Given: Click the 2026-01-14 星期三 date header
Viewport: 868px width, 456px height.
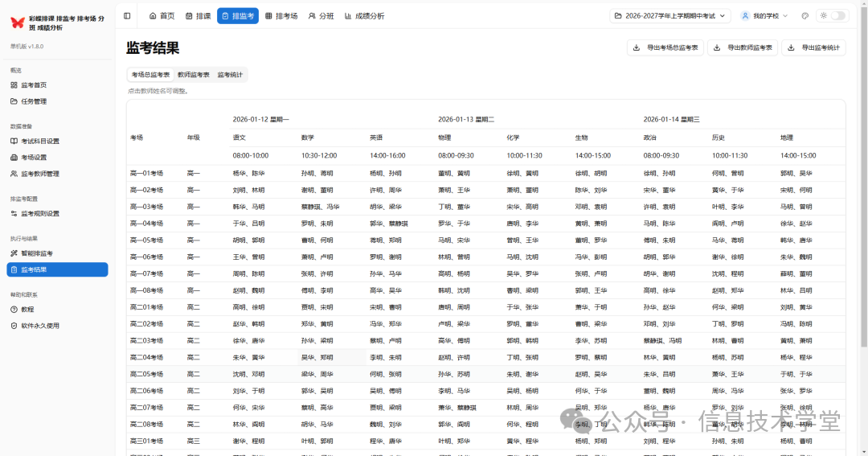Looking at the screenshot, I should [671, 120].
